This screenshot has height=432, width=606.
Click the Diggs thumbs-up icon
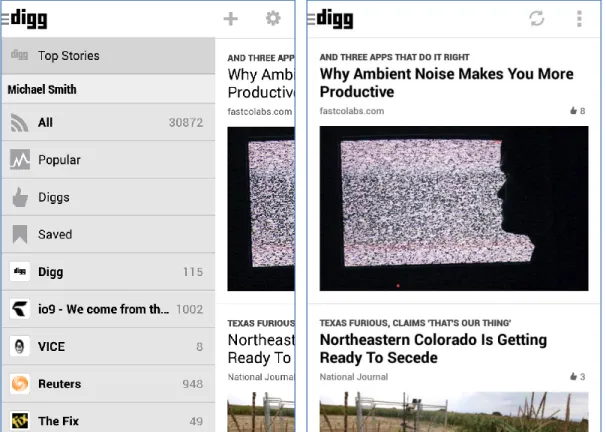coord(20,197)
